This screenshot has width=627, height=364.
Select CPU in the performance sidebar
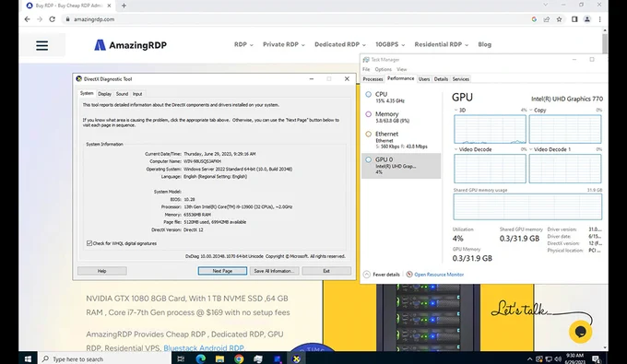coord(401,97)
